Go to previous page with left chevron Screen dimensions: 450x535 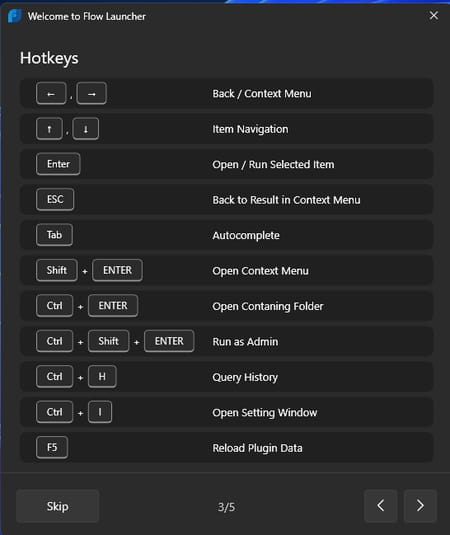(380, 506)
